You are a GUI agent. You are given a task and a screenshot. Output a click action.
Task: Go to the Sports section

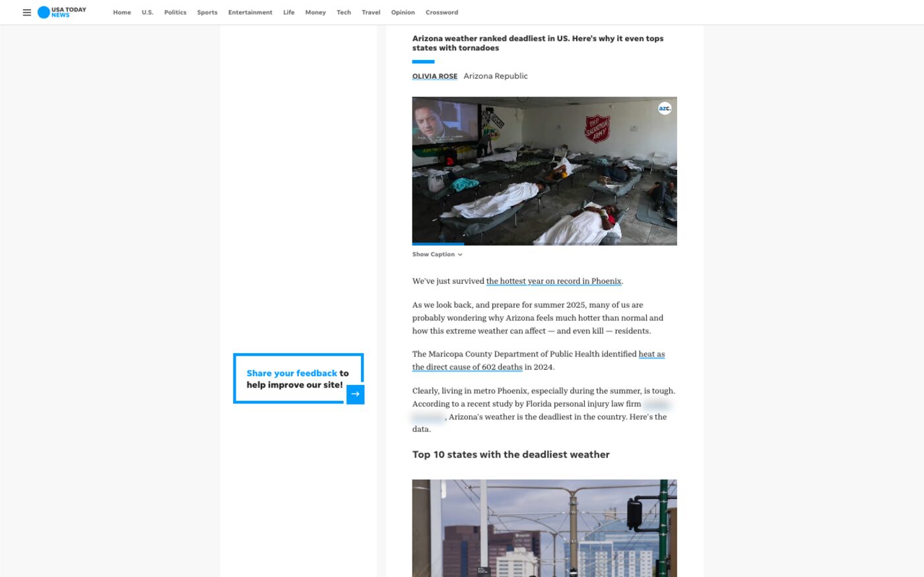207,13
